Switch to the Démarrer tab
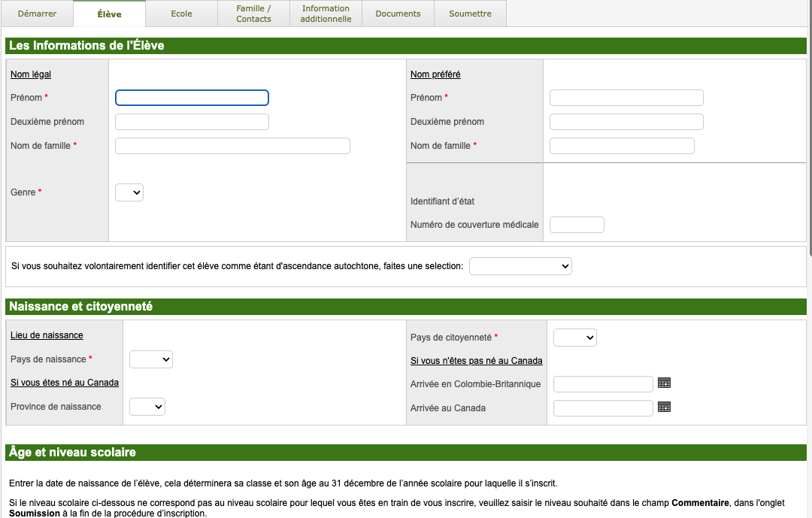Screen dimensions: 812x518 click(x=37, y=14)
